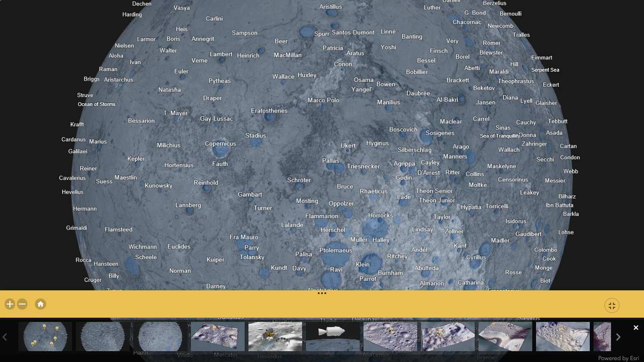The height and width of the screenshot is (362, 644).
Task: Click the Boscovich label
Action: click(404, 130)
